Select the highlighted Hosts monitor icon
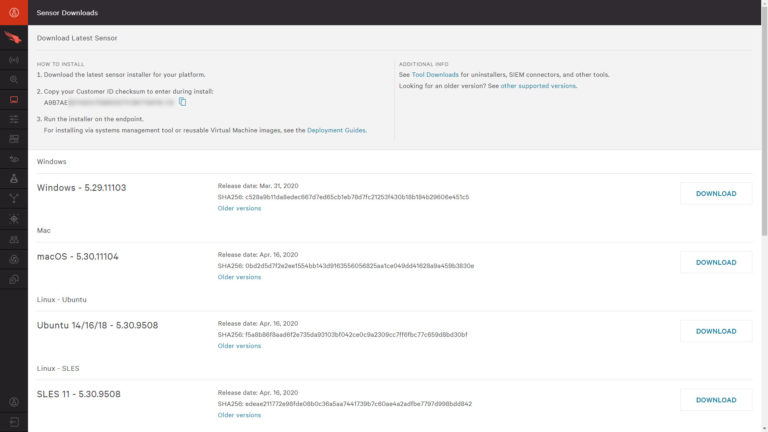This screenshot has width=768, height=432. click(x=14, y=99)
